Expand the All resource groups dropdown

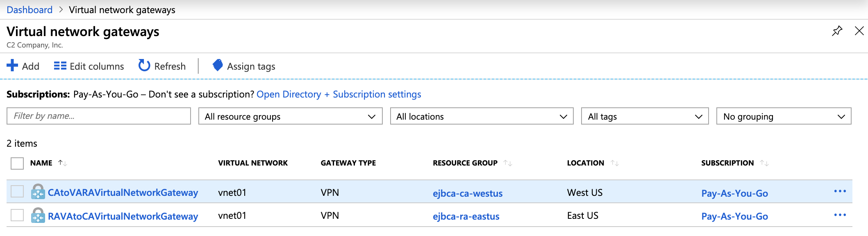tap(290, 116)
